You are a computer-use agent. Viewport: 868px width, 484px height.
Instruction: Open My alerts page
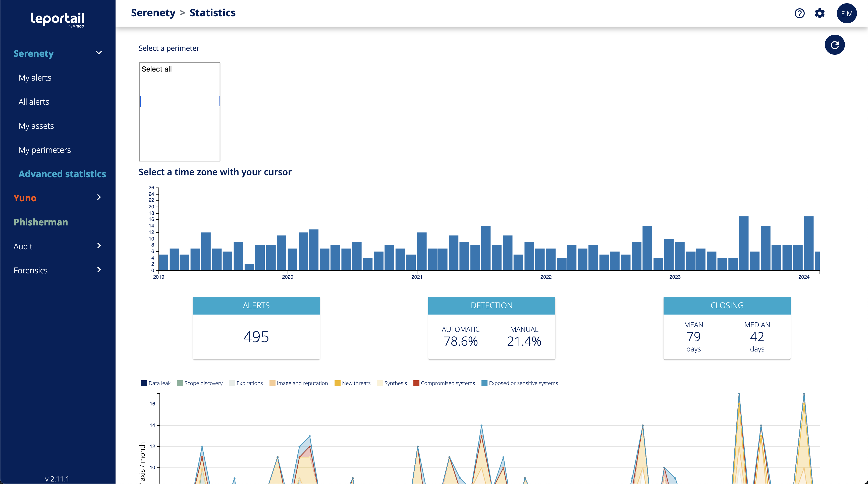click(35, 78)
